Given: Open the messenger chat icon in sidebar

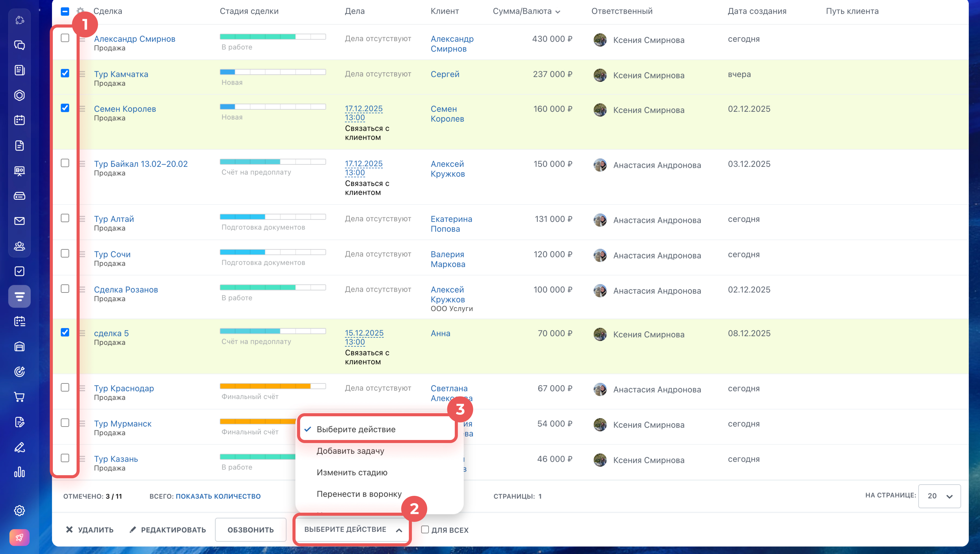Looking at the screenshot, I should pyautogui.click(x=19, y=45).
